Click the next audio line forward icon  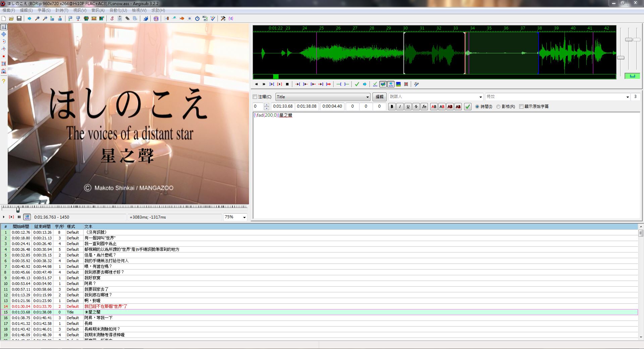tap(264, 84)
